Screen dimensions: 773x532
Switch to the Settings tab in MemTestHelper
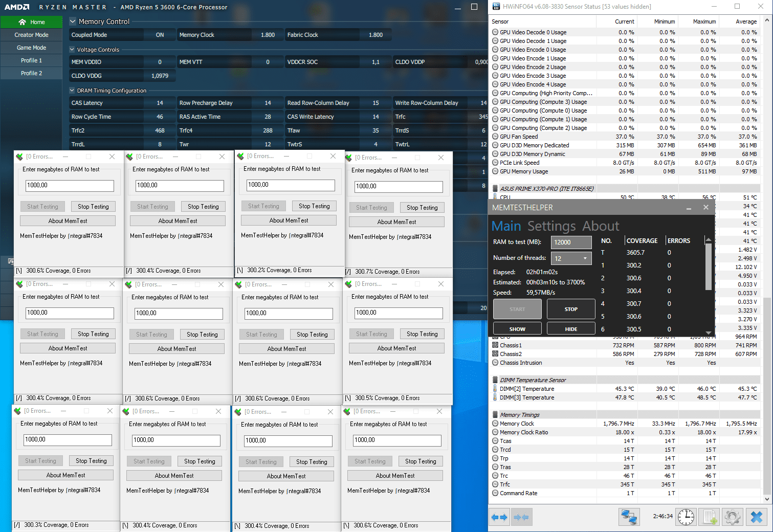pyautogui.click(x=551, y=226)
